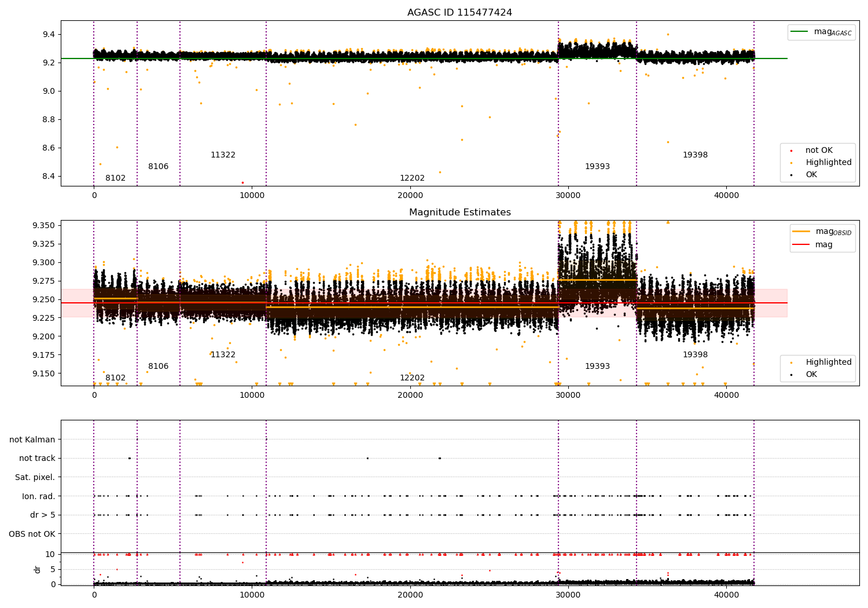
Task: Click the green mag AGASC legend line
Action: point(800,32)
